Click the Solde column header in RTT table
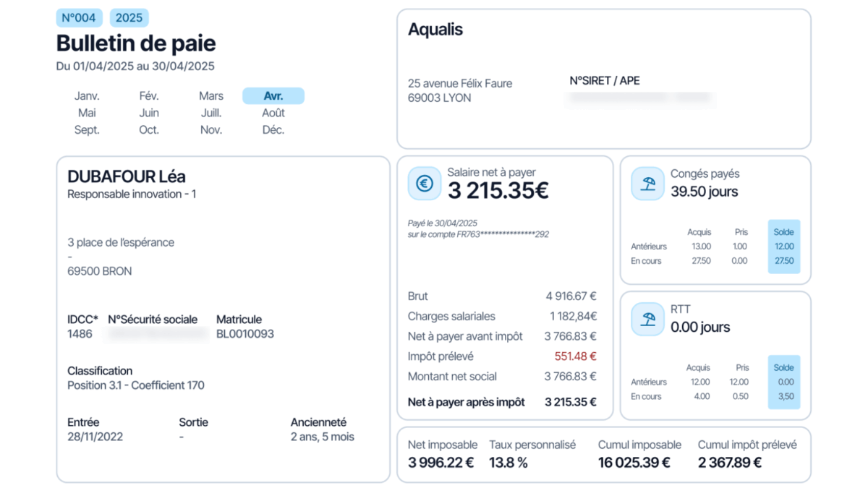Image resolution: width=868 pixels, height=488 pixels. (x=783, y=367)
